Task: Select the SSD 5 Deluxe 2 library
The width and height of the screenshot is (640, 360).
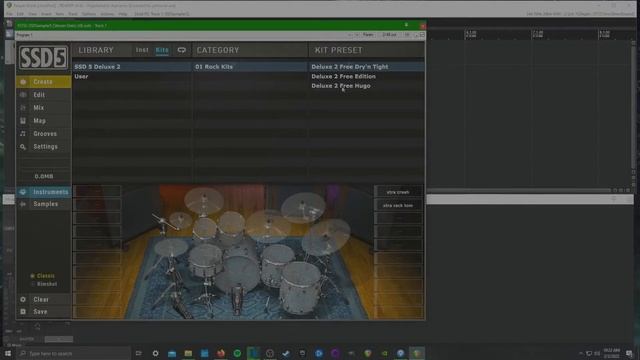Action: (132, 67)
